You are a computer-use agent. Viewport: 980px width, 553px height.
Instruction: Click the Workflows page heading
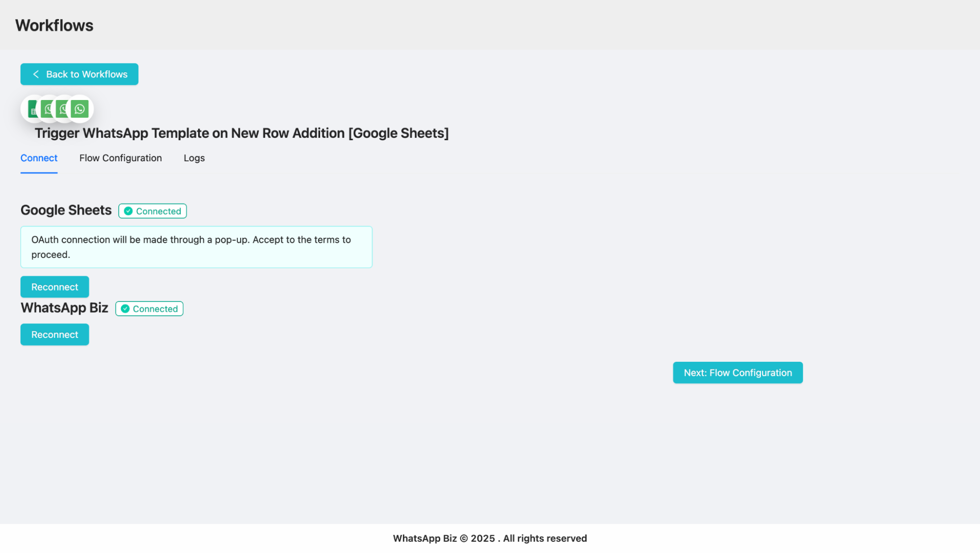(x=54, y=25)
